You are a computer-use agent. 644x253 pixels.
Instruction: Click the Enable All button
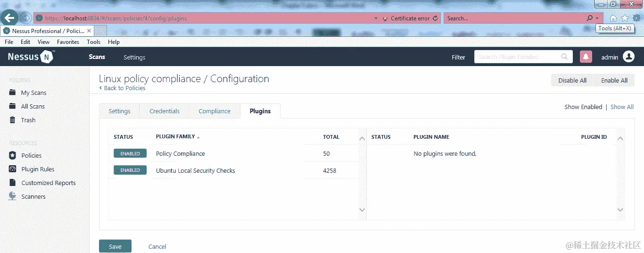tap(614, 80)
